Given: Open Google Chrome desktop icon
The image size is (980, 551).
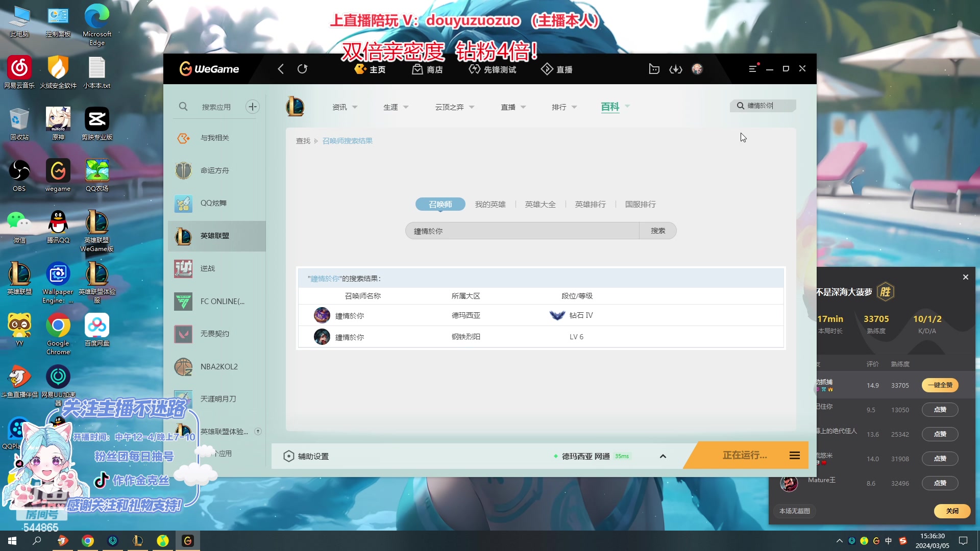Looking at the screenshot, I should tap(58, 334).
